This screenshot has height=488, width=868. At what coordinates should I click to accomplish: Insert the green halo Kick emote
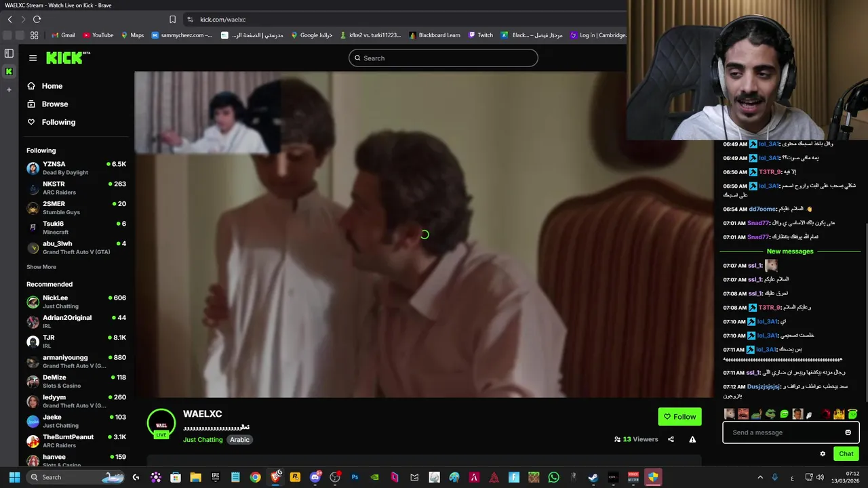point(852,413)
